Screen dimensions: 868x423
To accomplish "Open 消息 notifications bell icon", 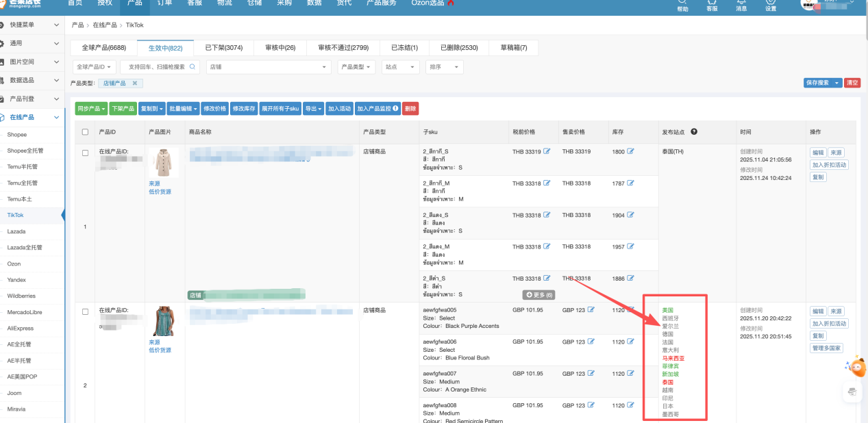I will pyautogui.click(x=741, y=2).
